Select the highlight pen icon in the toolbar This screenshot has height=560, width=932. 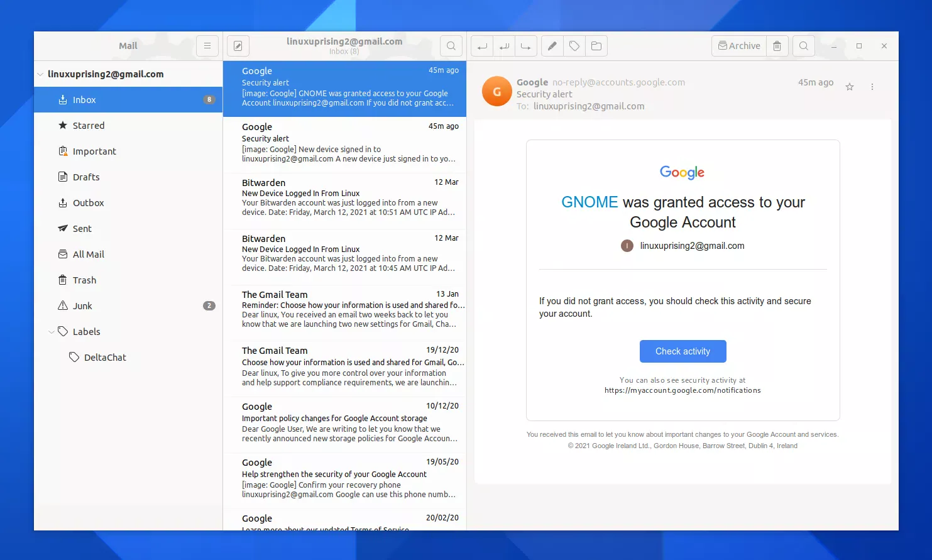[552, 45]
